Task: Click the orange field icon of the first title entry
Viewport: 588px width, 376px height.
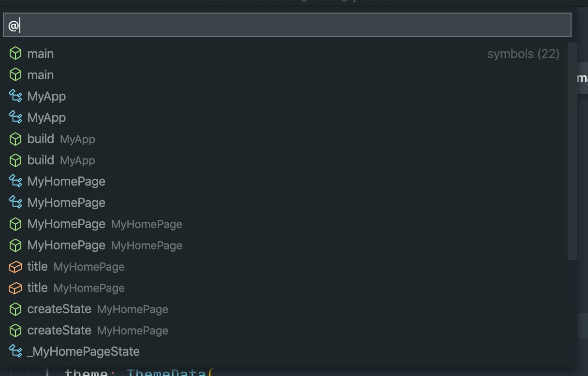Action: (15, 266)
